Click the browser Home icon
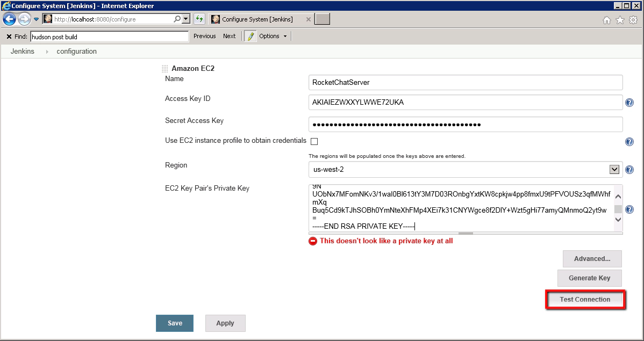The width and height of the screenshot is (644, 341). pyautogui.click(x=606, y=19)
